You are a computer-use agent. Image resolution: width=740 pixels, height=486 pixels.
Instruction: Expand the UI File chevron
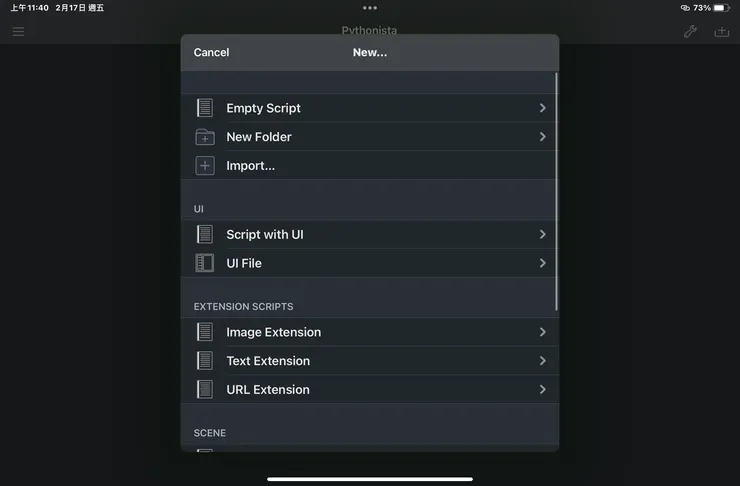pyautogui.click(x=542, y=263)
